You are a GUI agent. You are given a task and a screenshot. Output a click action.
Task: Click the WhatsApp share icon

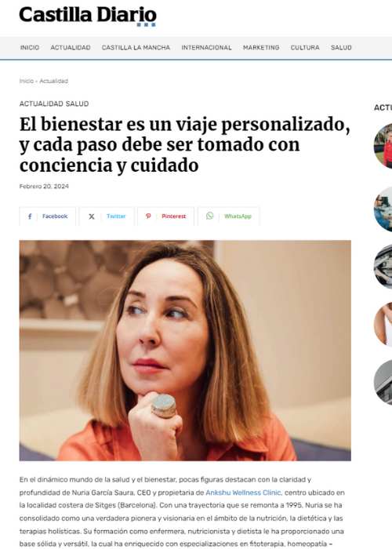point(209,216)
